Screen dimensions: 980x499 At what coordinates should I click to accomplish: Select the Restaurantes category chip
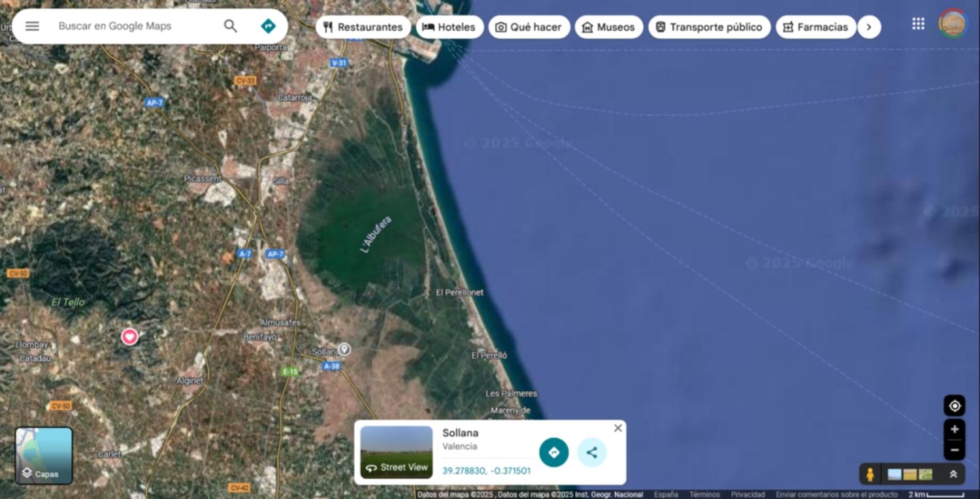pyautogui.click(x=363, y=27)
